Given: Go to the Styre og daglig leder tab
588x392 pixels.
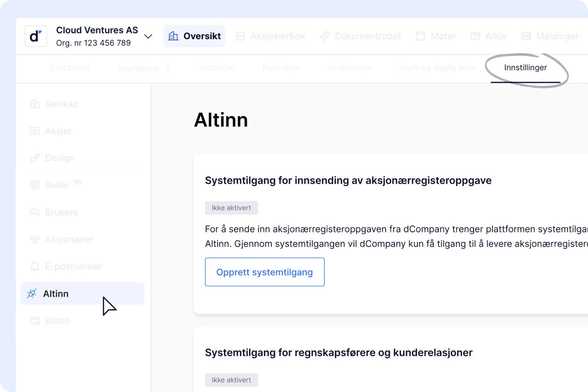Looking at the screenshot, I should tap(438, 68).
